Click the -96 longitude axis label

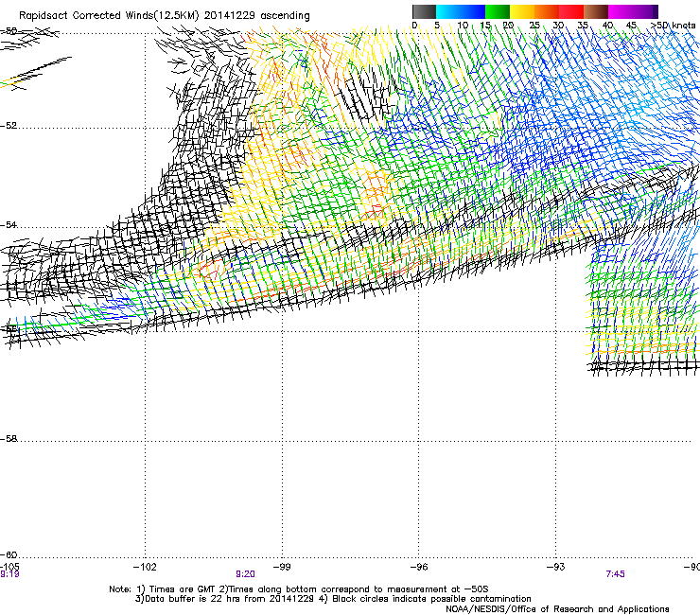coord(419,567)
